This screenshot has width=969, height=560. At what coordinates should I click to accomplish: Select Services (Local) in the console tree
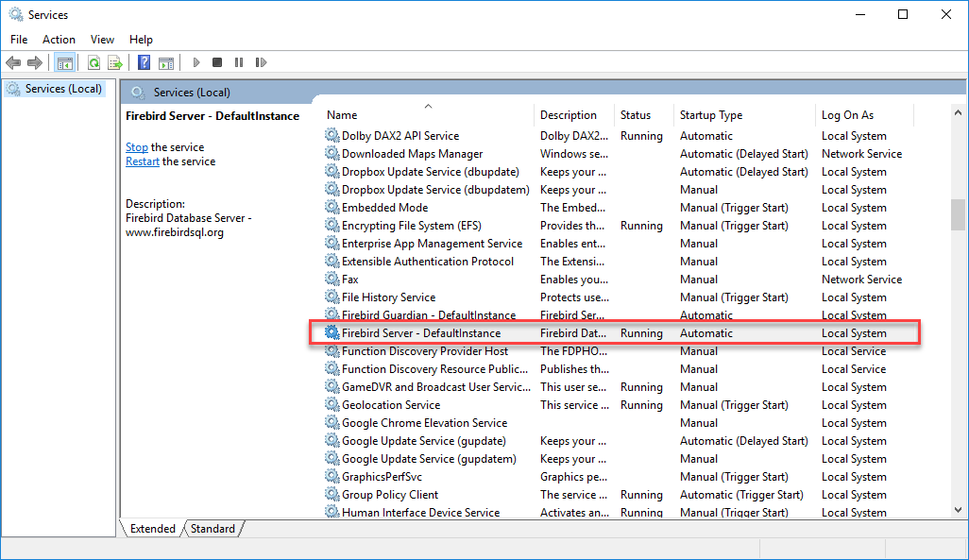coord(63,89)
